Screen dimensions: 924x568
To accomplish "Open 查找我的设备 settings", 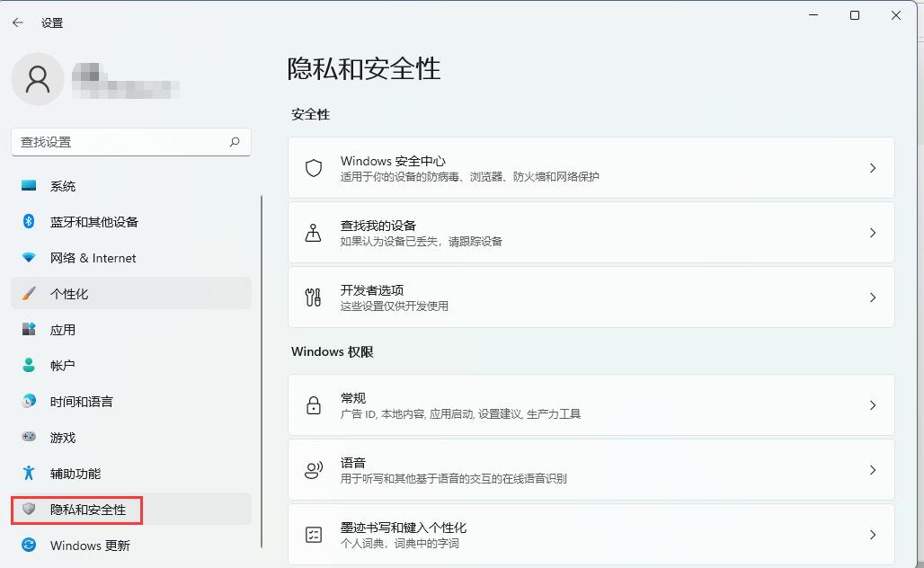I will tap(591, 233).
